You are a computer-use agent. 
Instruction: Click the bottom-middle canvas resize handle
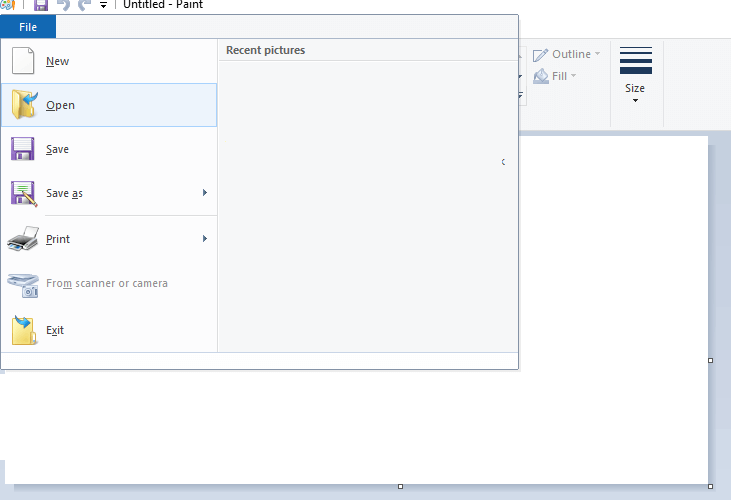click(x=400, y=486)
